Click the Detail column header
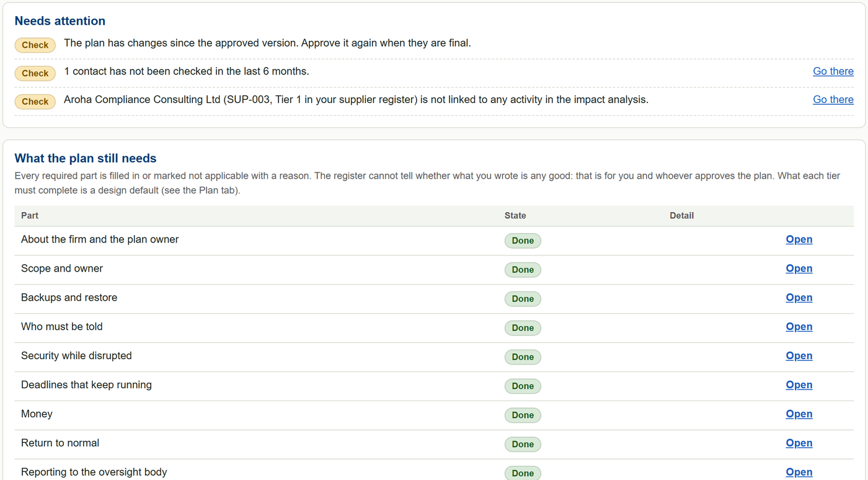868x480 pixels. pyautogui.click(x=681, y=216)
